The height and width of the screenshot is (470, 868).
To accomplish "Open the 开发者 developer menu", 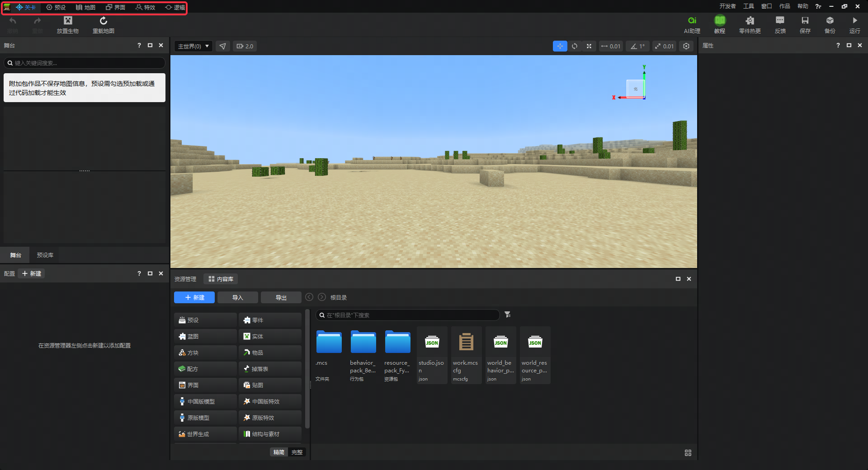I will [x=728, y=6].
